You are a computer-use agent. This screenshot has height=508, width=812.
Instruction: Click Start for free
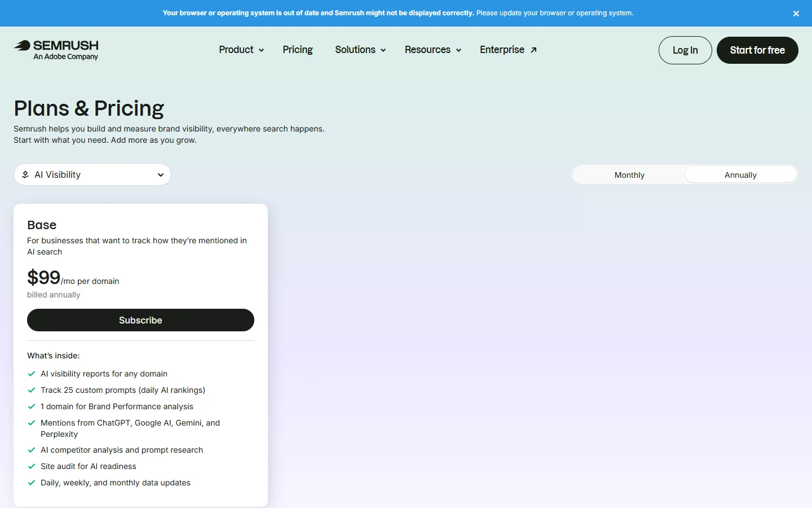757,50
